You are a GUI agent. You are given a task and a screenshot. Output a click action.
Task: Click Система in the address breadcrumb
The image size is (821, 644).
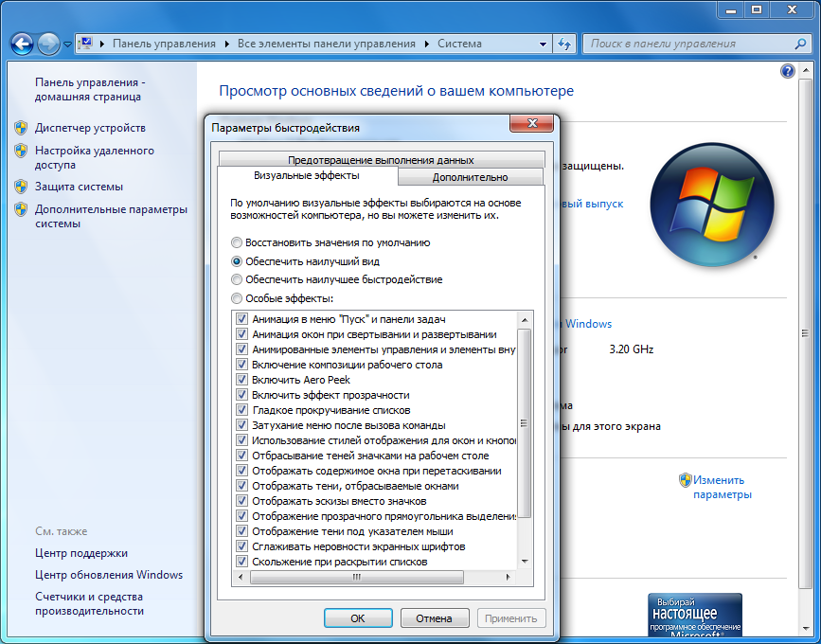pos(459,44)
